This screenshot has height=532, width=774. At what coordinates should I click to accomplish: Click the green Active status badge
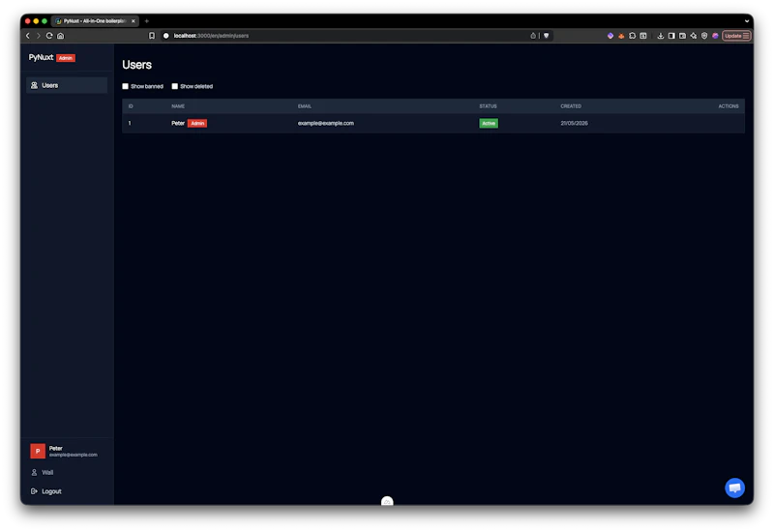[489, 124]
